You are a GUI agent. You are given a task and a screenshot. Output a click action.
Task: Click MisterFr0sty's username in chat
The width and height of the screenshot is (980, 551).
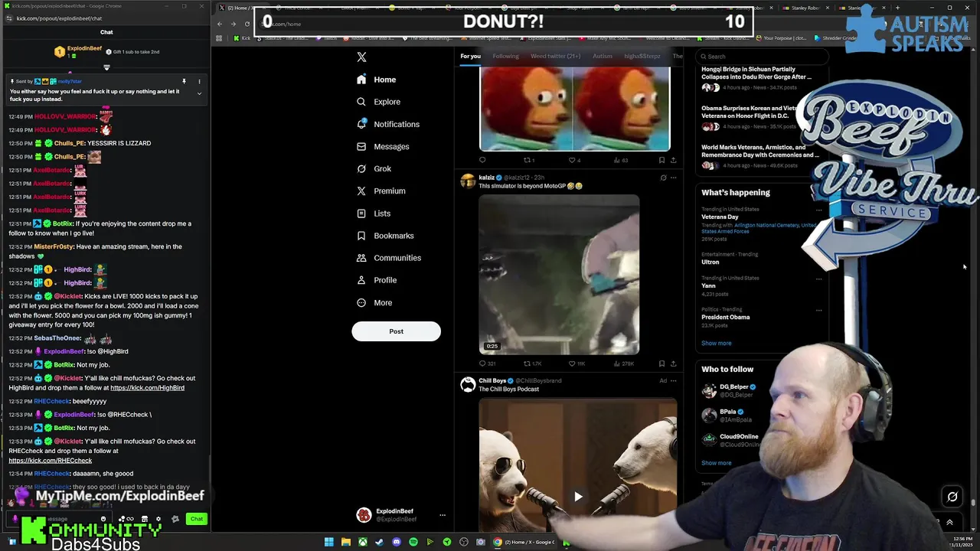tap(54, 246)
